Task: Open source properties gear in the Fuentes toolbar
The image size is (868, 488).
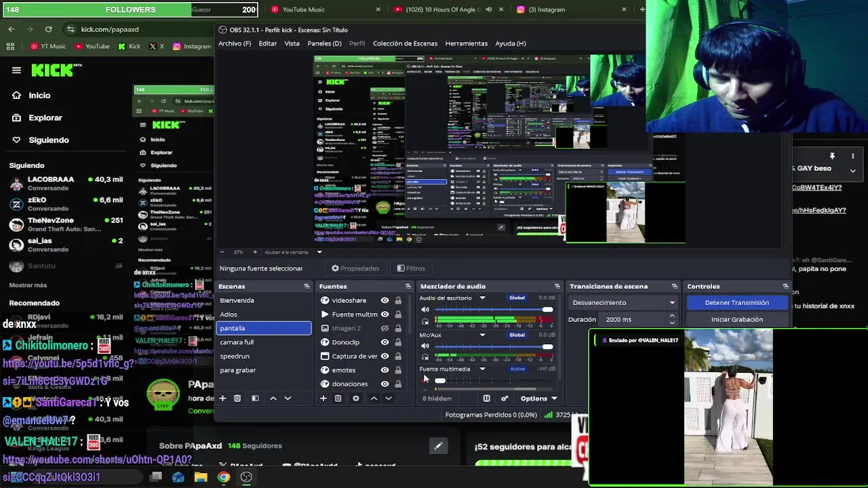Action: click(x=356, y=399)
